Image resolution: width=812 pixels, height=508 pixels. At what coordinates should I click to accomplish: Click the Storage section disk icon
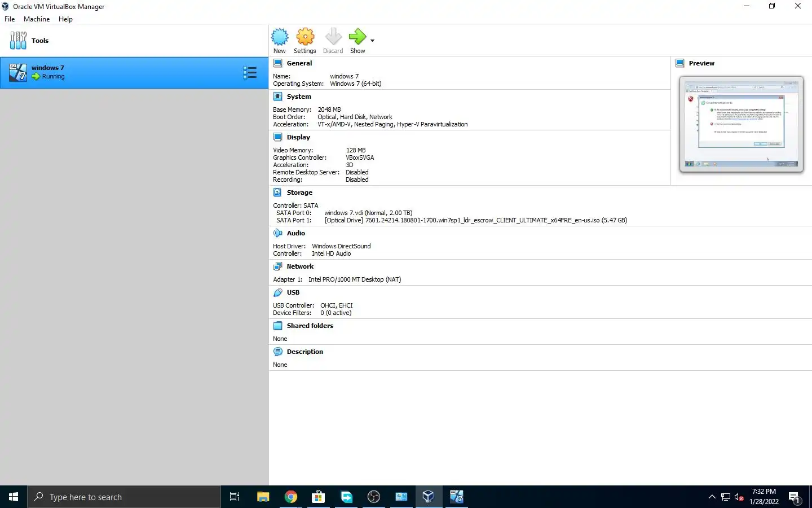(278, 192)
